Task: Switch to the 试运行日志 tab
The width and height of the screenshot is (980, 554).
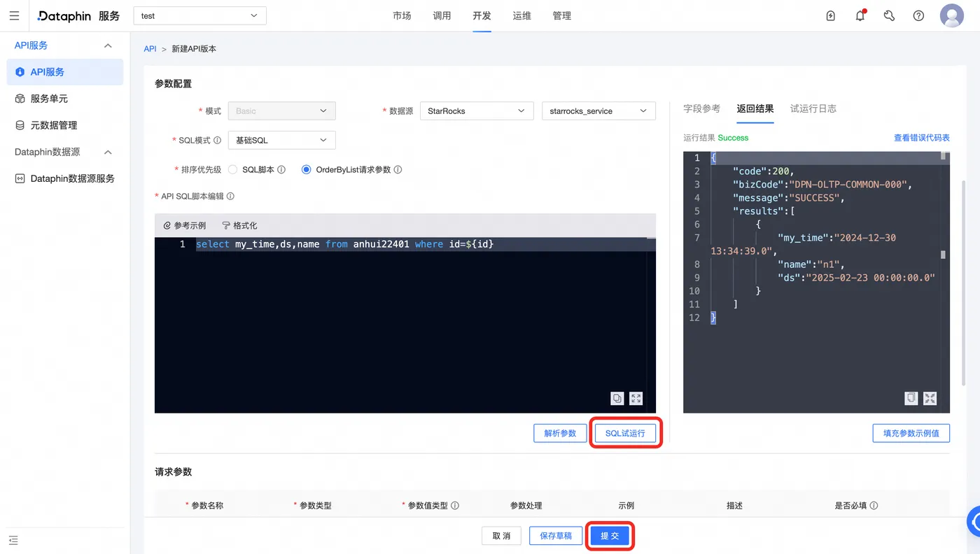Action: [x=813, y=108]
